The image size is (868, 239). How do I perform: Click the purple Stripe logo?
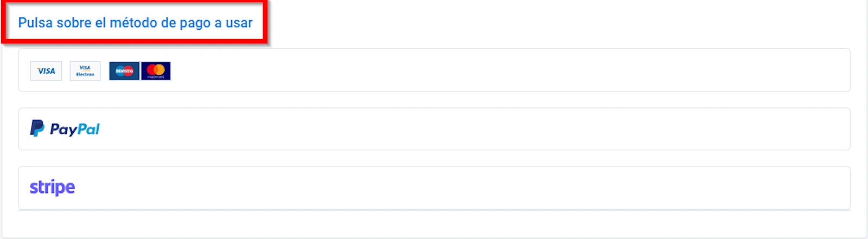coord(52,187)
